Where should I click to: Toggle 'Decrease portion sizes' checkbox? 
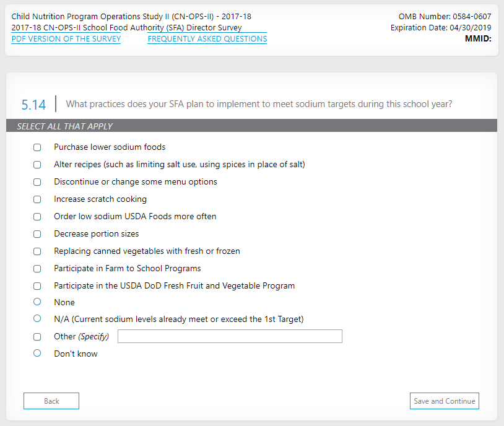[37, 234]
